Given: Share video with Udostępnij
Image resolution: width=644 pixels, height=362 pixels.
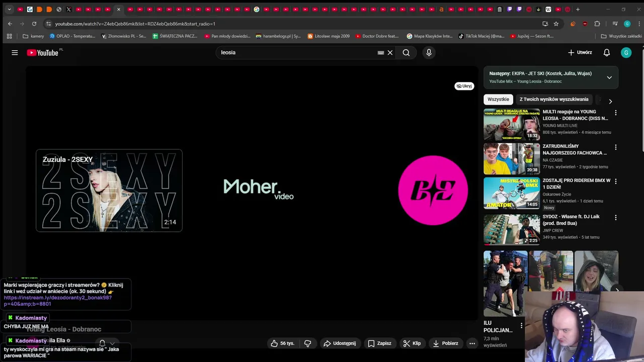Looking at the screenshot, I should [x=340, y=343].
